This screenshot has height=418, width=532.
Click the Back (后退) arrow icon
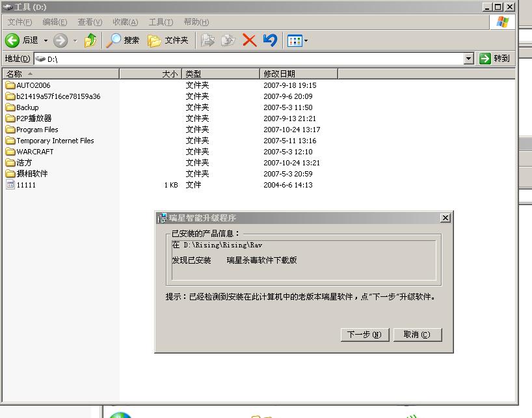pyautogui.click(x=12, y=40)
